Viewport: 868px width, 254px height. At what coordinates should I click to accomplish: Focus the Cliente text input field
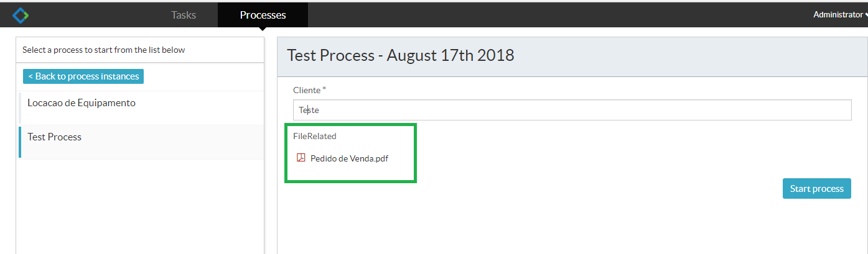572,110
